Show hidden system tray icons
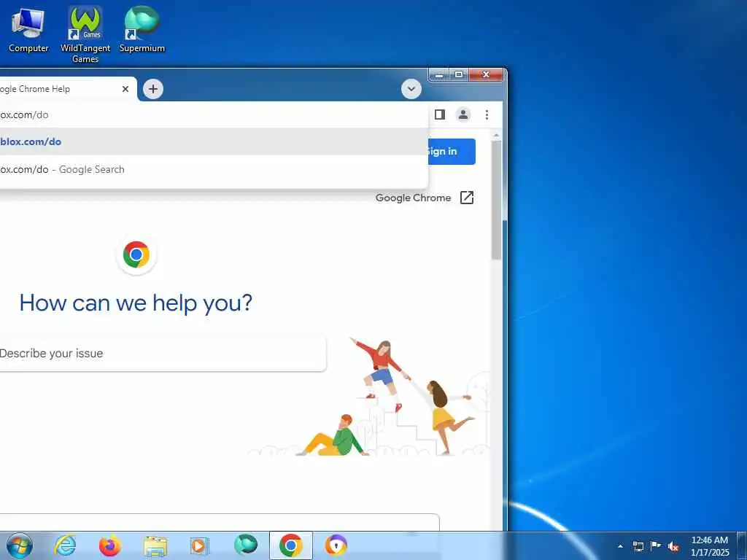This screenshot has height=560, width=747. tap(620, 547)
